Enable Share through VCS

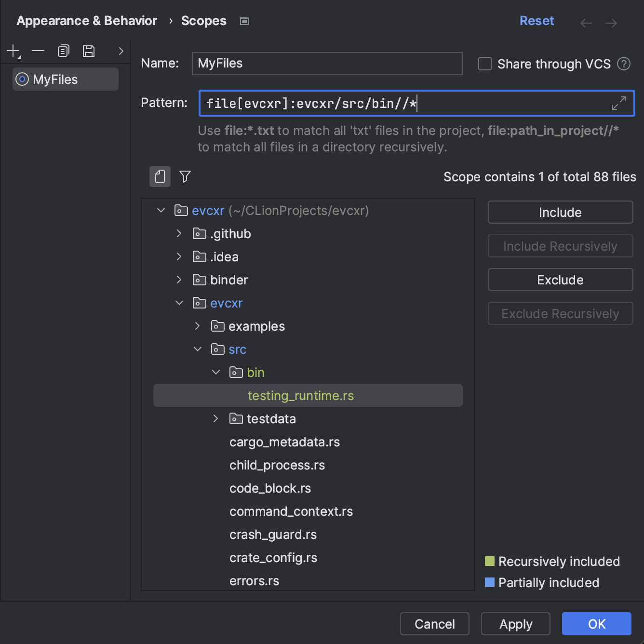(x=484, y=64)
